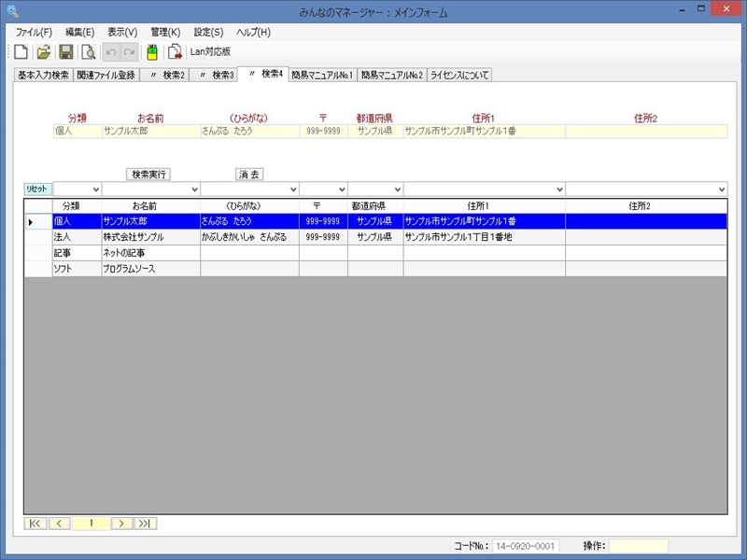This screenshot has height=560, width=747.
Task: Open the 住所2 filter dropdown
Action: pos(721,189)
